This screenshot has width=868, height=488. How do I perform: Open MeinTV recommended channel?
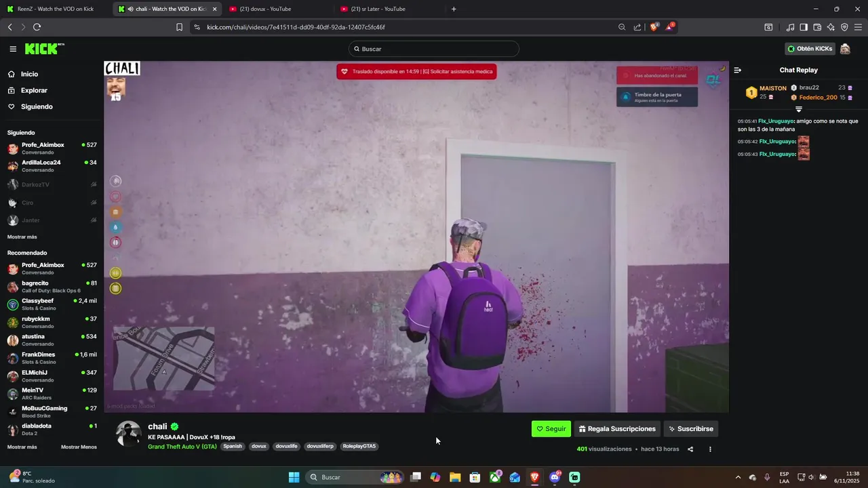point(52,394)
